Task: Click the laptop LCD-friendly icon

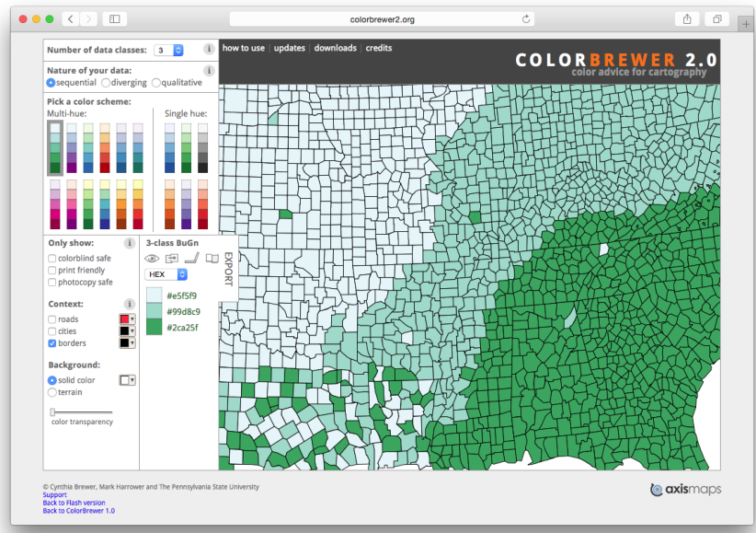Action: (192, 259)
